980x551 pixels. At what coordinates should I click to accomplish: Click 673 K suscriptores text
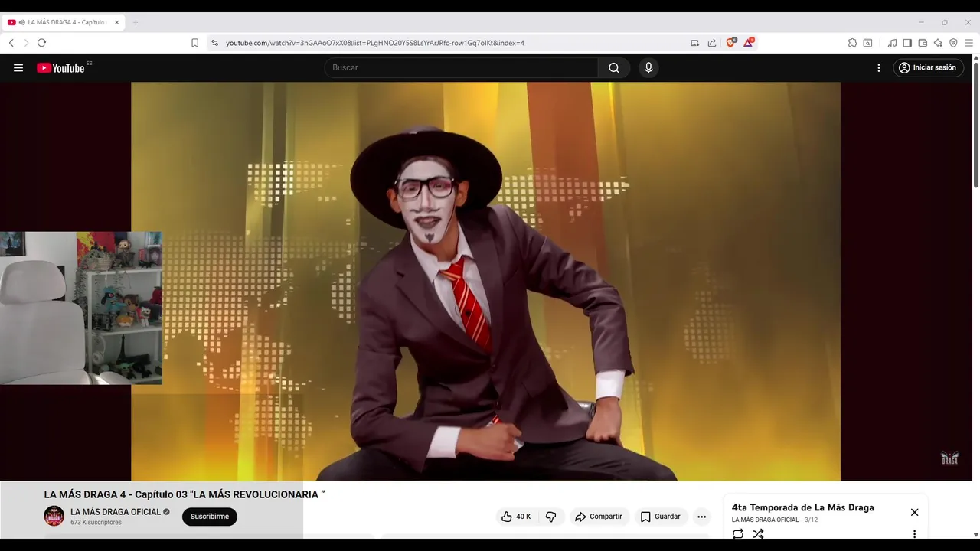coord(96,523)
